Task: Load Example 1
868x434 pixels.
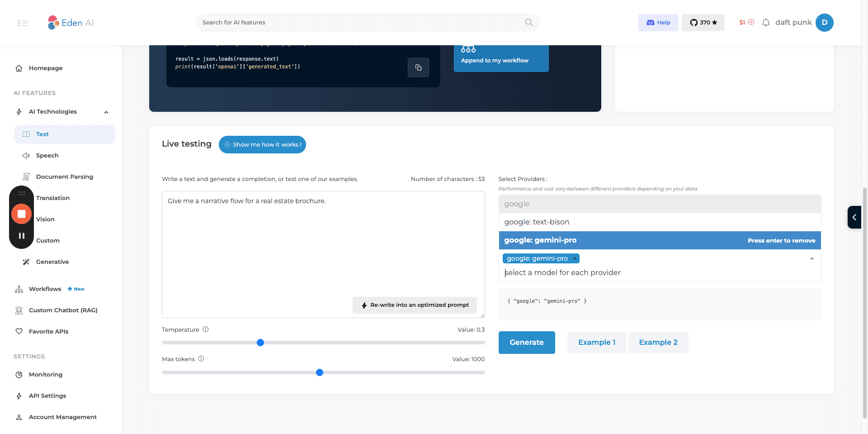Action: [597, 343]
